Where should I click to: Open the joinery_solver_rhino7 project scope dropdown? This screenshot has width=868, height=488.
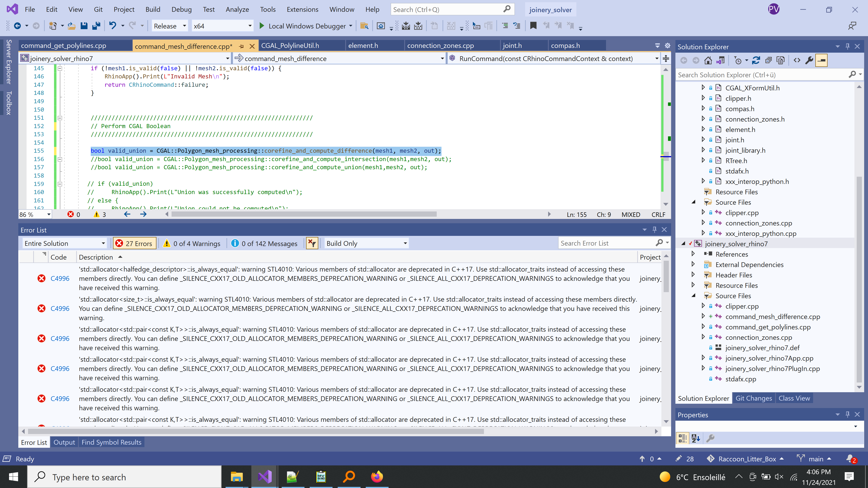coord(125,59)
